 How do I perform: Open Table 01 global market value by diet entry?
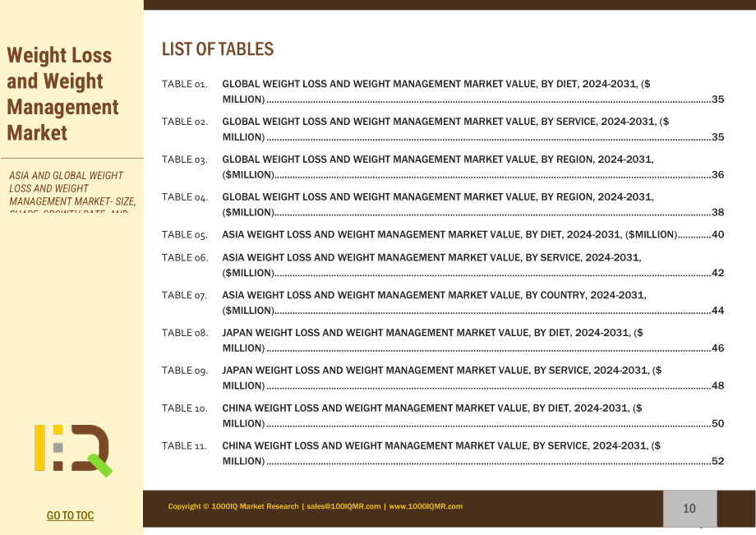point(443,91)
